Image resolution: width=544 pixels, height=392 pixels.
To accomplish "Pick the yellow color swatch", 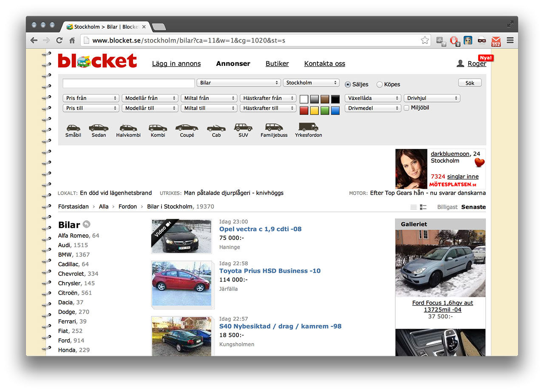I will click(314, 111).
